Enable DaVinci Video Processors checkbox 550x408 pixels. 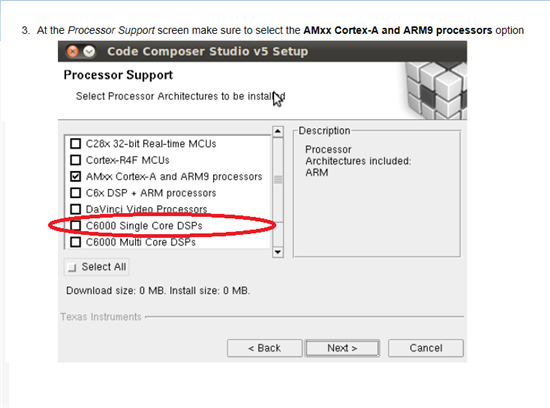75,209
